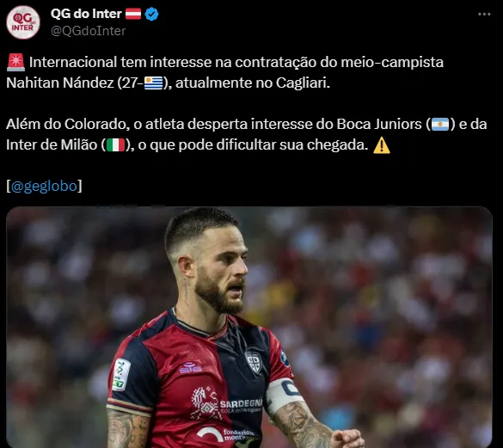The height and width of the screenshot is (448, 503).
Task: Click the red siren emoji
Action: click(15, 62)
